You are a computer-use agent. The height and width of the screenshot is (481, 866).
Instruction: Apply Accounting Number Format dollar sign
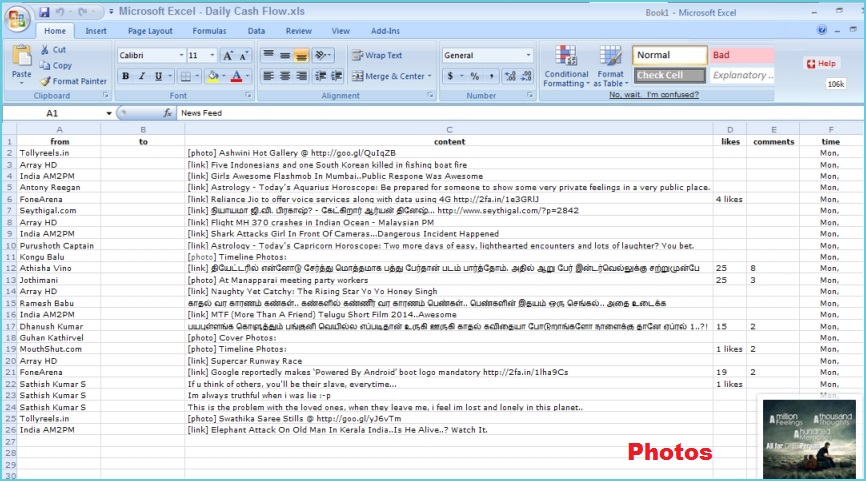pyautogui.click(x=450, y=76)
